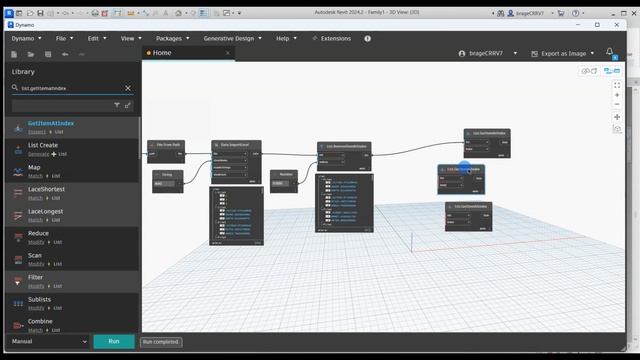The height and width of the screenshot is (360, 640).
Task: Click the Revit Open icon in title toolbar
Action: tap(30, 13)
